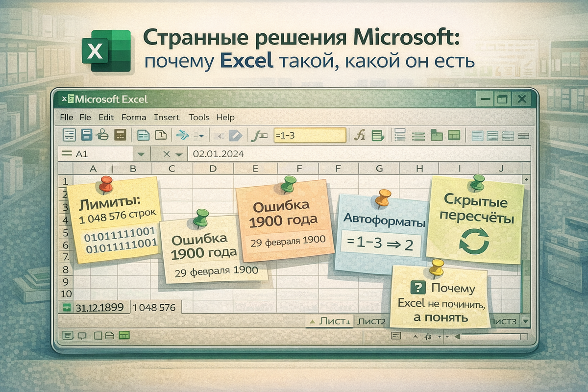Open the Flle menu
Screen dimensions: 588x392
[66, 118]
